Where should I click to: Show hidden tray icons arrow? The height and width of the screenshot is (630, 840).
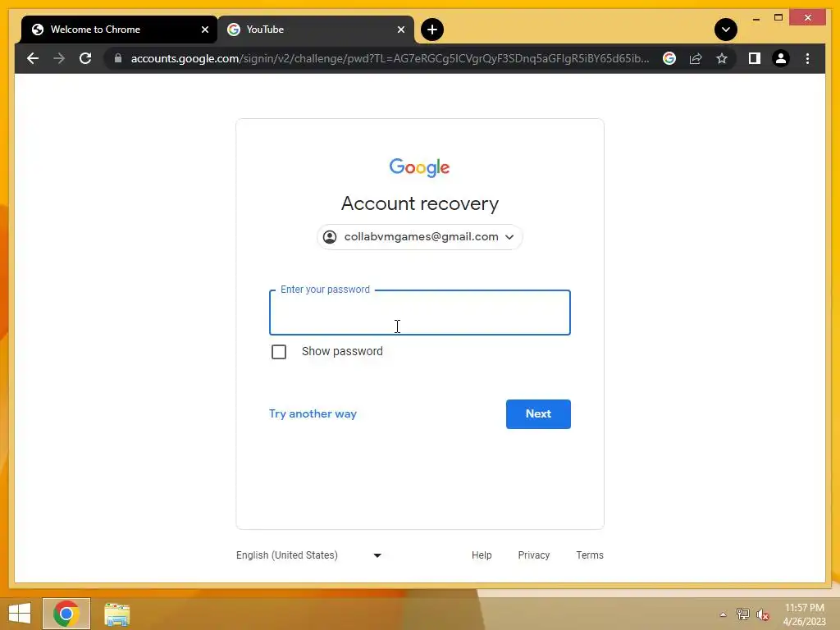[x=724, y=614]
